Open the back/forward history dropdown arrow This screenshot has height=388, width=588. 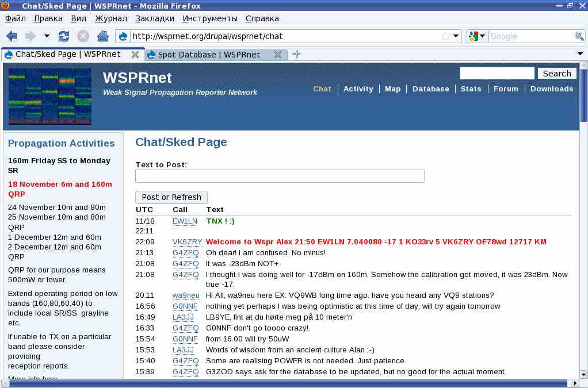(x=47, y=36)
